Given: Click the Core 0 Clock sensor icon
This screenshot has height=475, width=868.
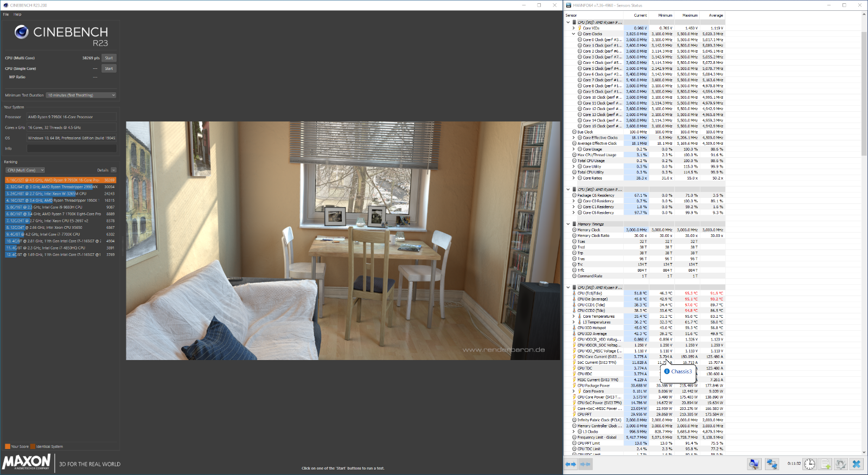Looking at the screenshot, I should click(579, 40).
